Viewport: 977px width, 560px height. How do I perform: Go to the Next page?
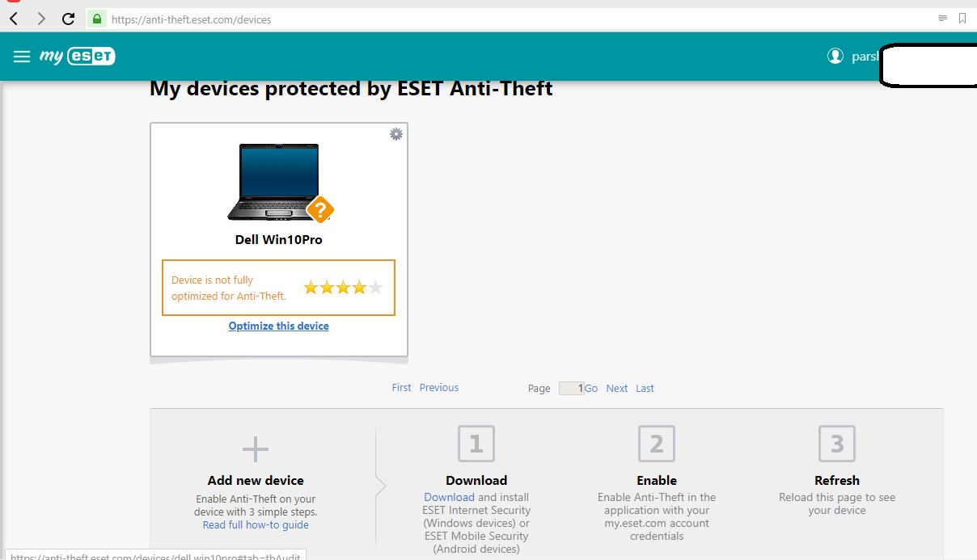617,389
